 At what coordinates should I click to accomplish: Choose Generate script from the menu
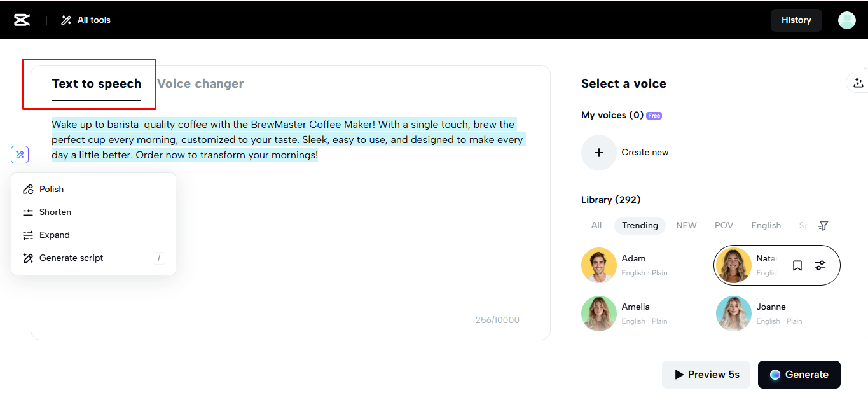point(71,258)
